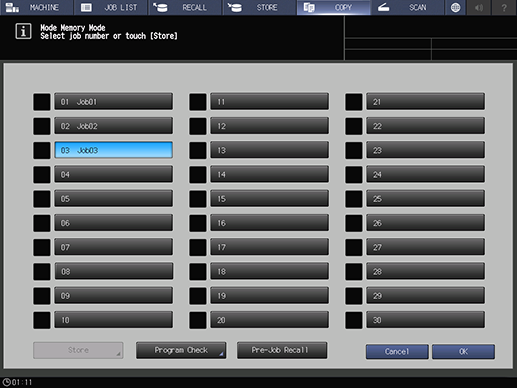517x388 pixels.
Task: Select job slot 24
Action: pyautogui.click(x=426, y=174)
